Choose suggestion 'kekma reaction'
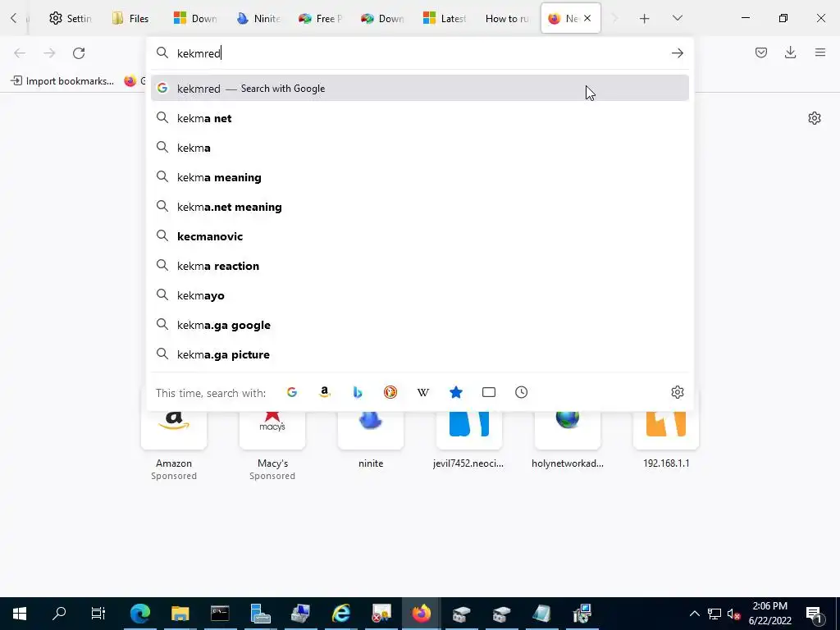This screenshot has width=840, height=630. [x=419, y=266]
